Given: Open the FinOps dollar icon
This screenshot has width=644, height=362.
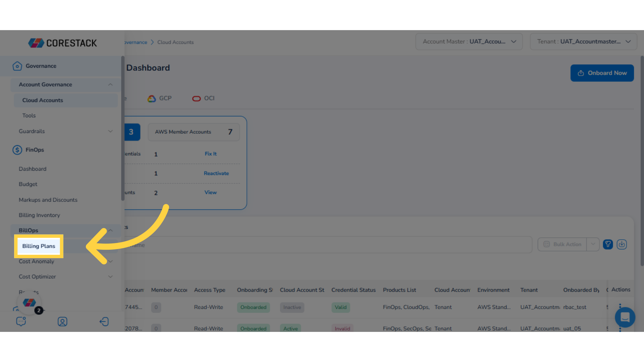Looking at the screenshot, I should pos(17,150).
